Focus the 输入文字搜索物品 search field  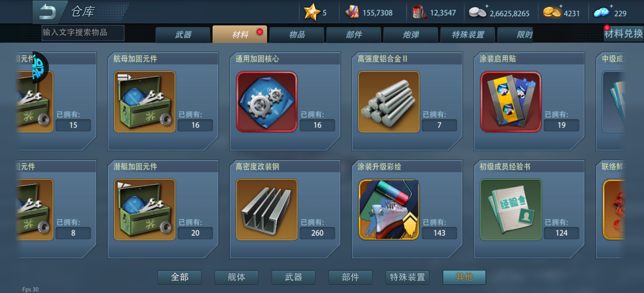[x=83, y=33]
